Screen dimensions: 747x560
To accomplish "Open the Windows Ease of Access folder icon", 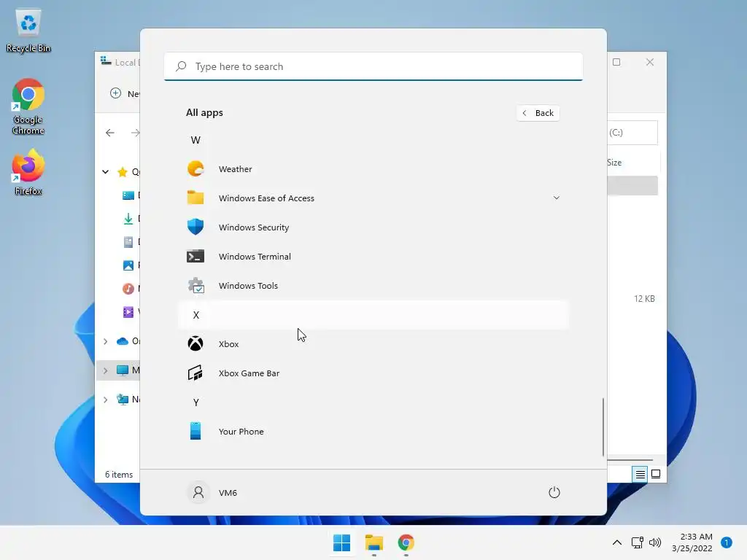I will (x=196, y=198).
